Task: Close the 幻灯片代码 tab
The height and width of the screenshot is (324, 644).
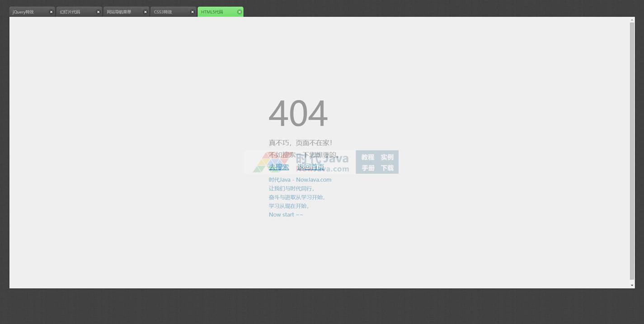Action: (x=98, y=12)
